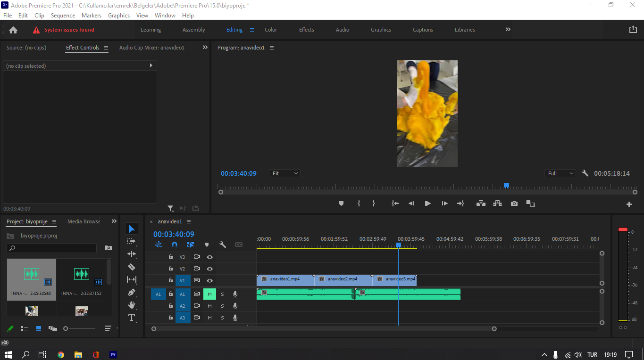Switch Project panel to list view

25,328
